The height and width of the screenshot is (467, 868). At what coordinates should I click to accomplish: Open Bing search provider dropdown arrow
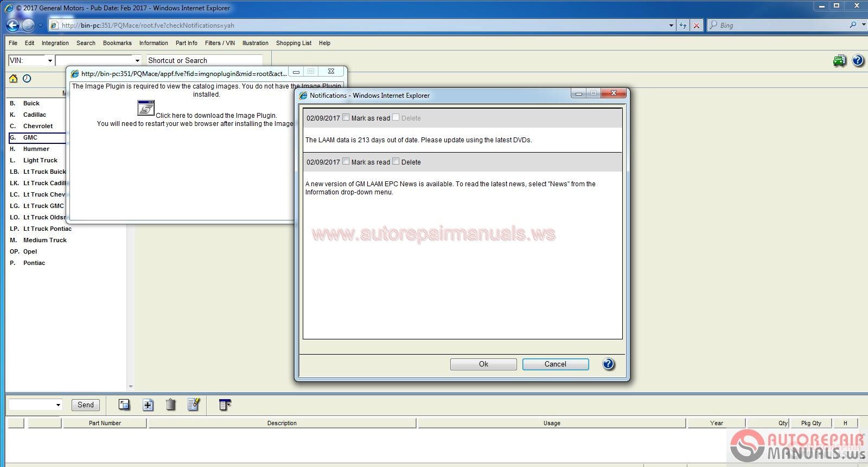tap(863, 25)
